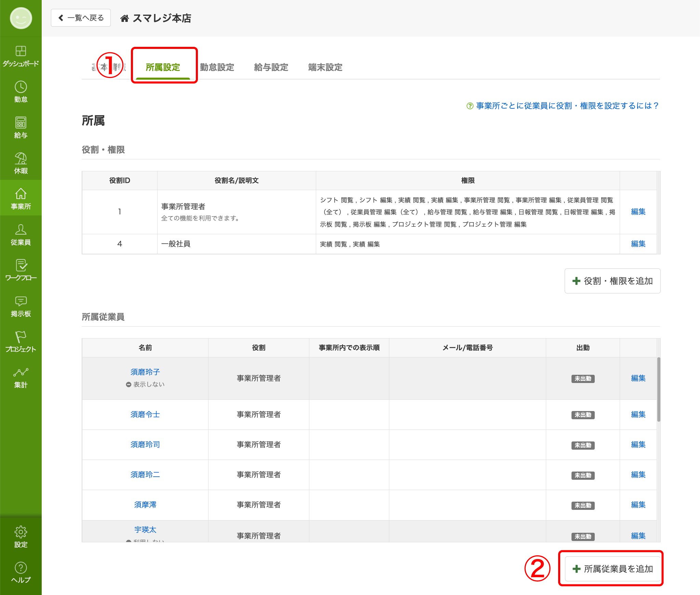700x595 pixels.
Task: Click the 役割ID column header
Action: (x=120, y=181)
